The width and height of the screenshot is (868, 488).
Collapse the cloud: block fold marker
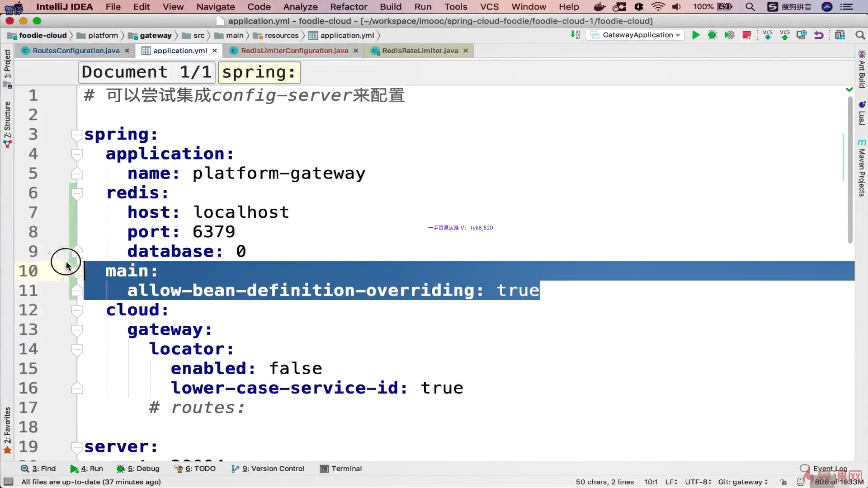77,310
